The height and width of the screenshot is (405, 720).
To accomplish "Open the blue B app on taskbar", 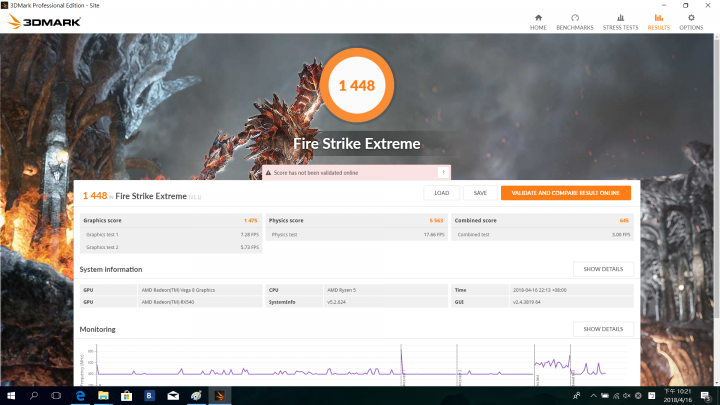I will [x=149, y=396].
